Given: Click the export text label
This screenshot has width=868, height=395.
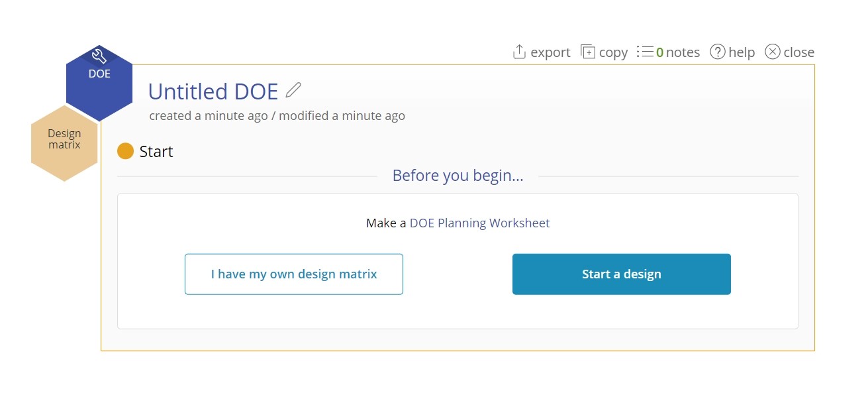Looking at the screenshot, I should [550, 52].
